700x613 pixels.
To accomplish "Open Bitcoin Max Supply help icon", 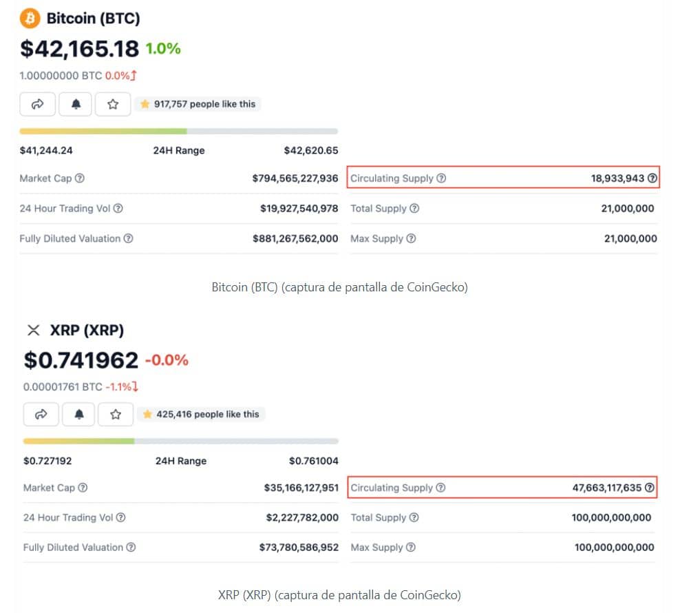I will point(411,238).
